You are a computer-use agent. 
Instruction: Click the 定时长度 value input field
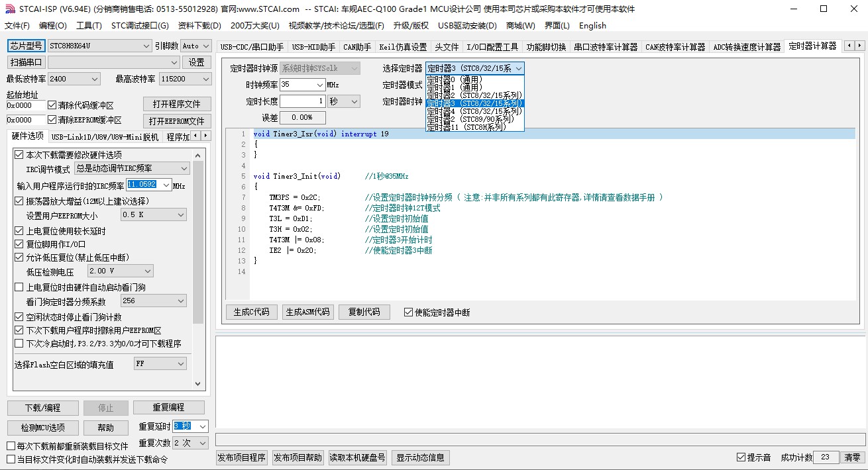[302, 101]
